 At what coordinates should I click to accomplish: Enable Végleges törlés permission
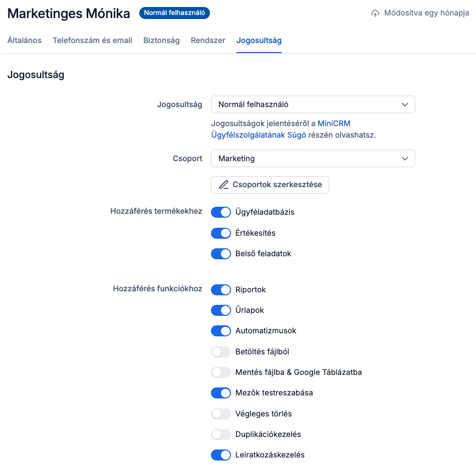click(x=220, y=414)
